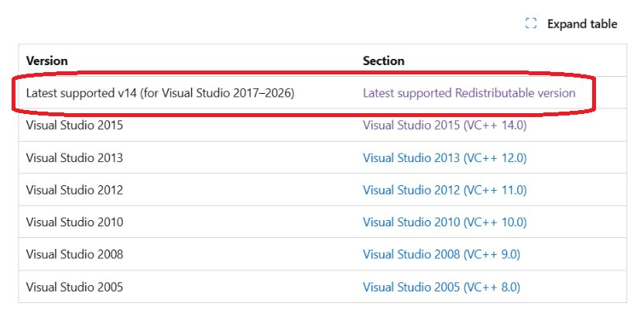
Task: Click the Expand table icon
Action: 531,23
